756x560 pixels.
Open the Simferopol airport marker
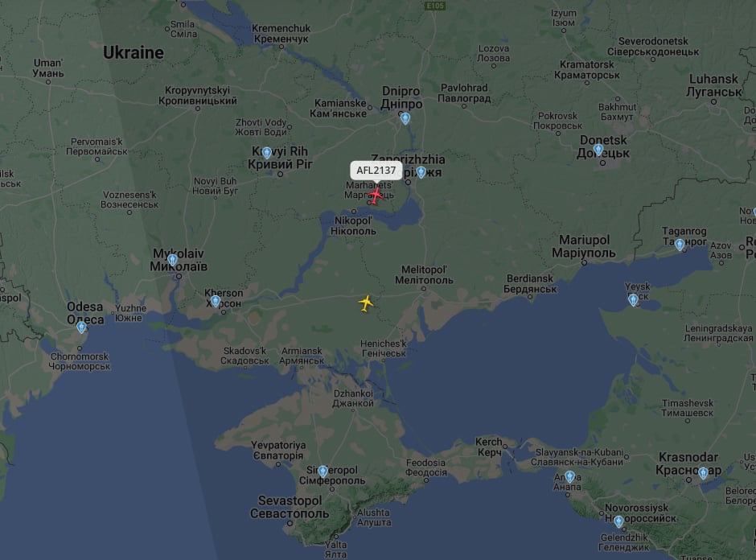pyautogui.click(x=323, y=471)
